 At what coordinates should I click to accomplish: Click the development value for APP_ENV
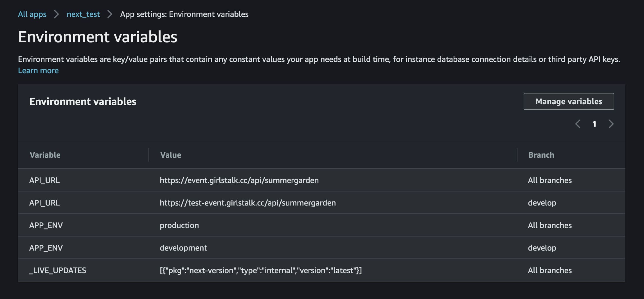point(183,248)
